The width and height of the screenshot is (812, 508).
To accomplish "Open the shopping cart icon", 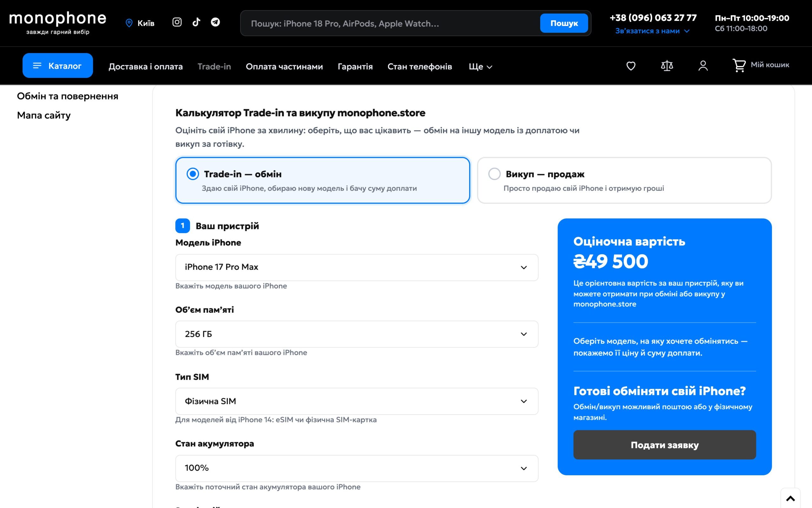I will 739,65.
